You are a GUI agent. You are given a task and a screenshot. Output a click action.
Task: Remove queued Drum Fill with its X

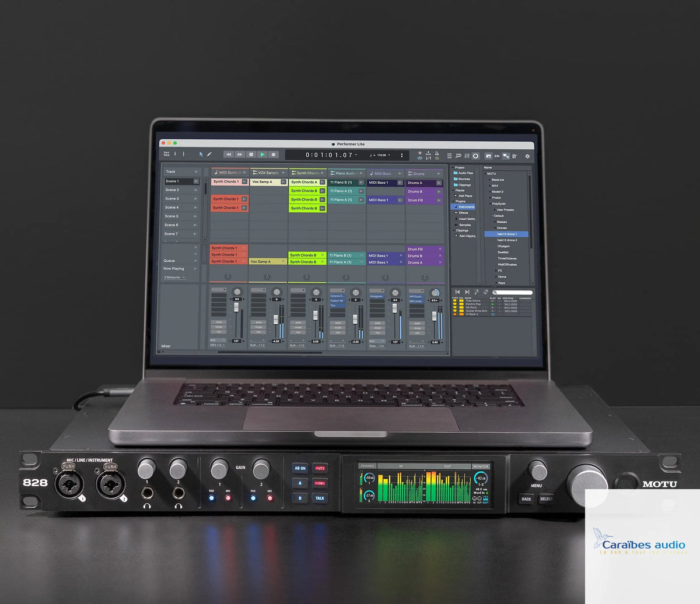tap(440, 249)
